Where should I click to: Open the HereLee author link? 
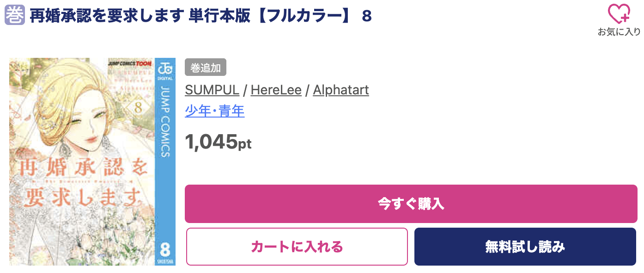pyautogui.click(x=276, y=90)
